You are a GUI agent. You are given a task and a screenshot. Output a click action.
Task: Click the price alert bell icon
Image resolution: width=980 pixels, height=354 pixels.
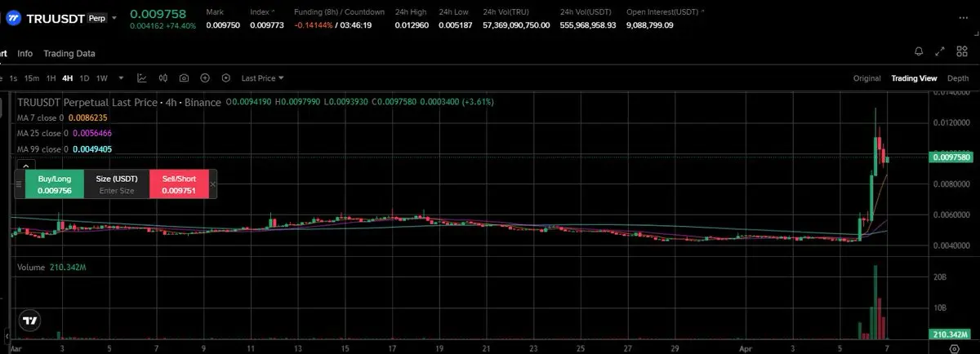point(919,51)
